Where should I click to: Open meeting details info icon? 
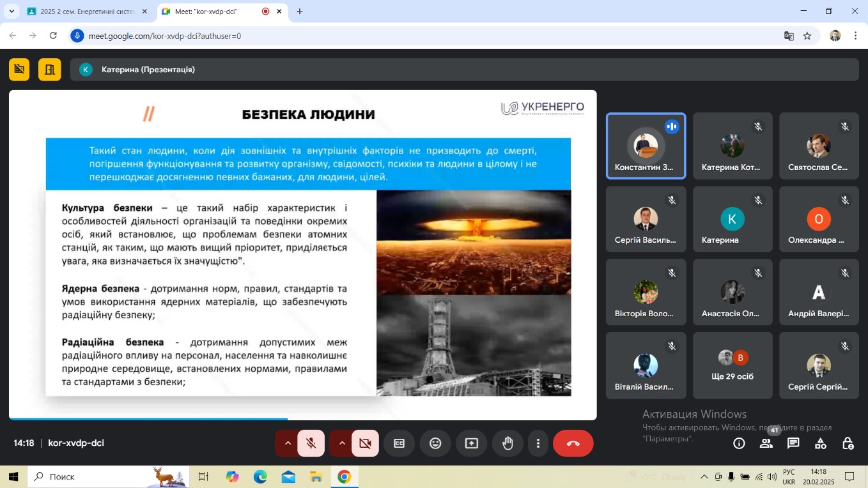coord(739,443)
